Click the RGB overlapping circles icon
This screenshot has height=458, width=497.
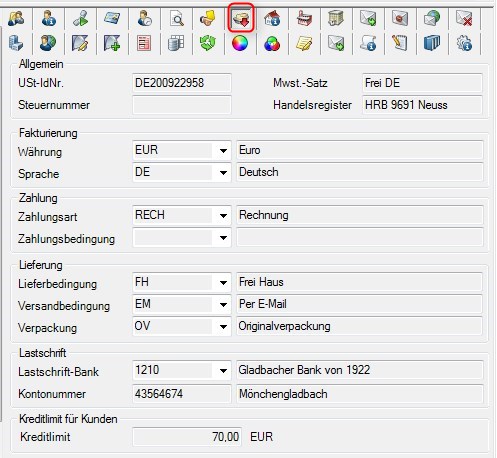(272, 44)
